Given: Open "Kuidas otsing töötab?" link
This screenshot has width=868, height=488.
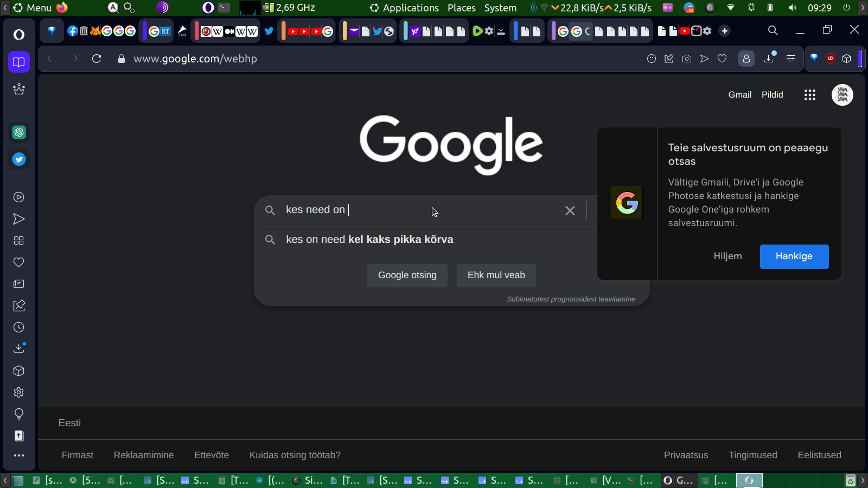Looking at the screenshot, I should click(x=295, y=455).
